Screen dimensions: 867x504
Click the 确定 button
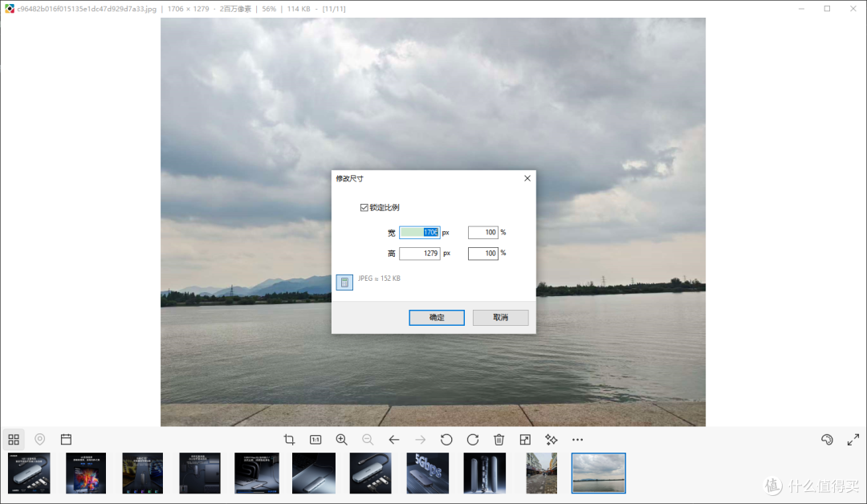[x=437, y=317]
